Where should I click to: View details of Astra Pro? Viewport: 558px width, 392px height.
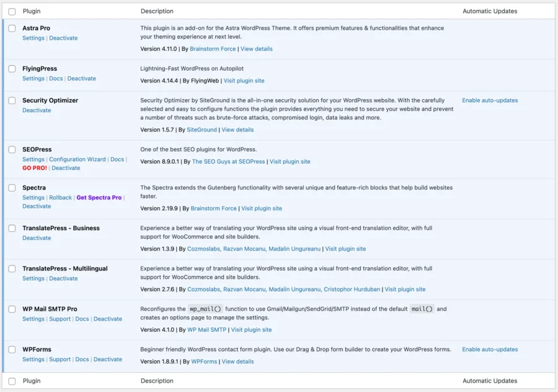(256, 49)
